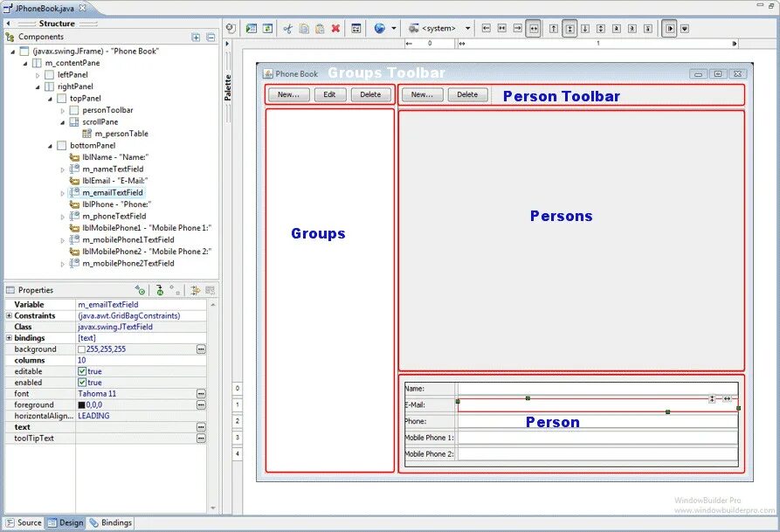Image resolution: width=780 pixels, height=532 pixels.
Task: Uncheck the editable property checkbox
Action: pyautogui.click(x=82, y=371)
